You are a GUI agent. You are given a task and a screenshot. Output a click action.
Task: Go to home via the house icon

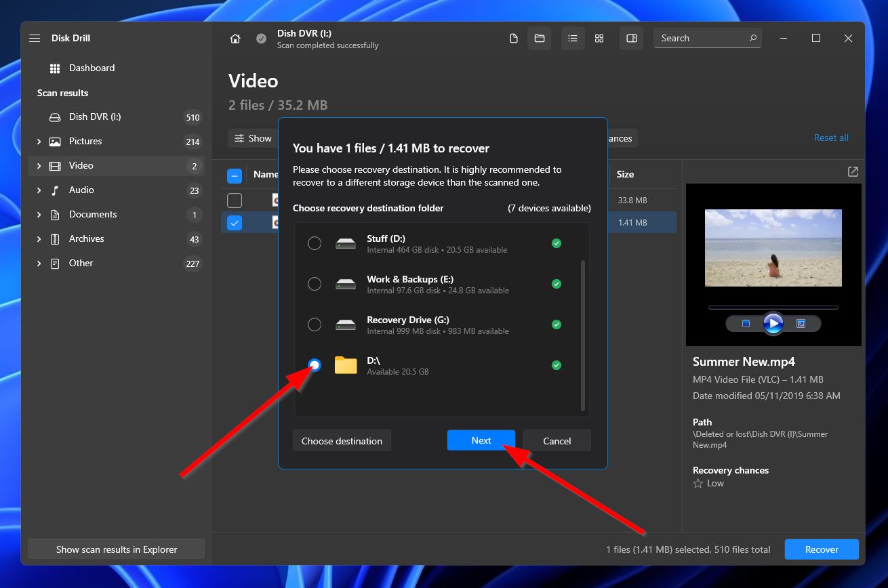(235, 39)
